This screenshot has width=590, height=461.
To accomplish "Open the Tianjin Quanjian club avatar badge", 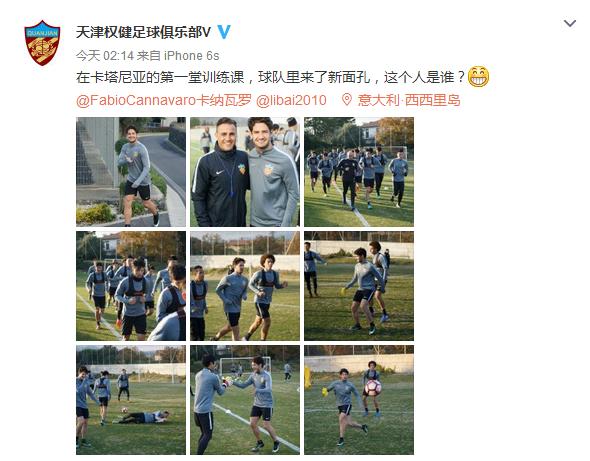I will click(x=42, y=43).
